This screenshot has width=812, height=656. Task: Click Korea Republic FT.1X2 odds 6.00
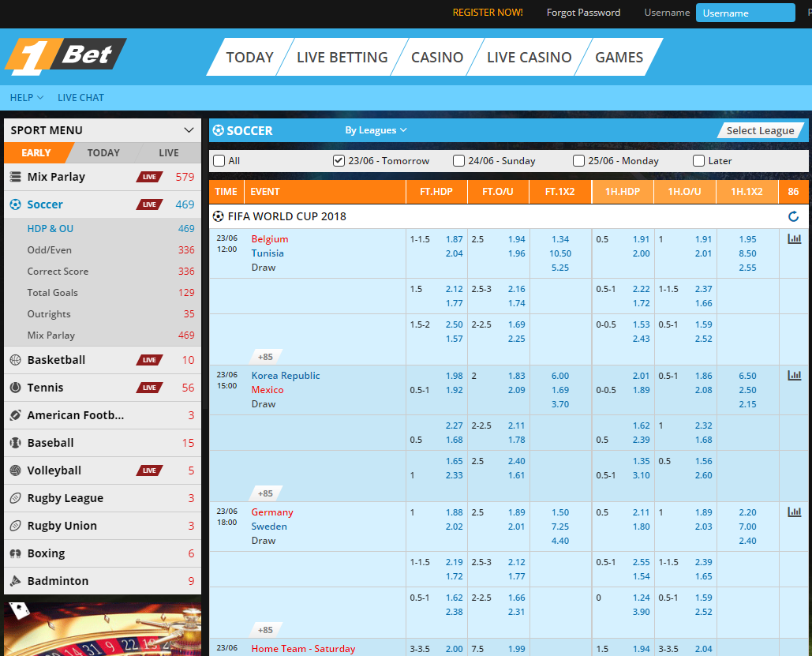tap(560, 376)
